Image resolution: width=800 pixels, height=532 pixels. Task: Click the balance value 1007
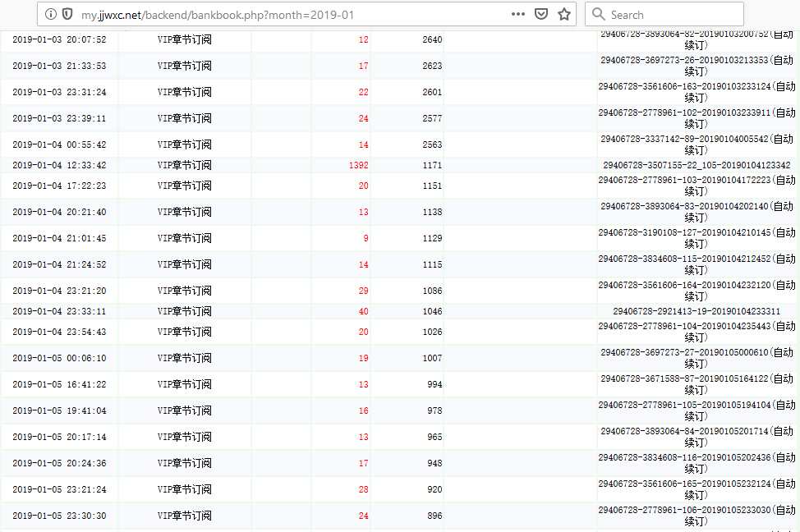[432, 358]
